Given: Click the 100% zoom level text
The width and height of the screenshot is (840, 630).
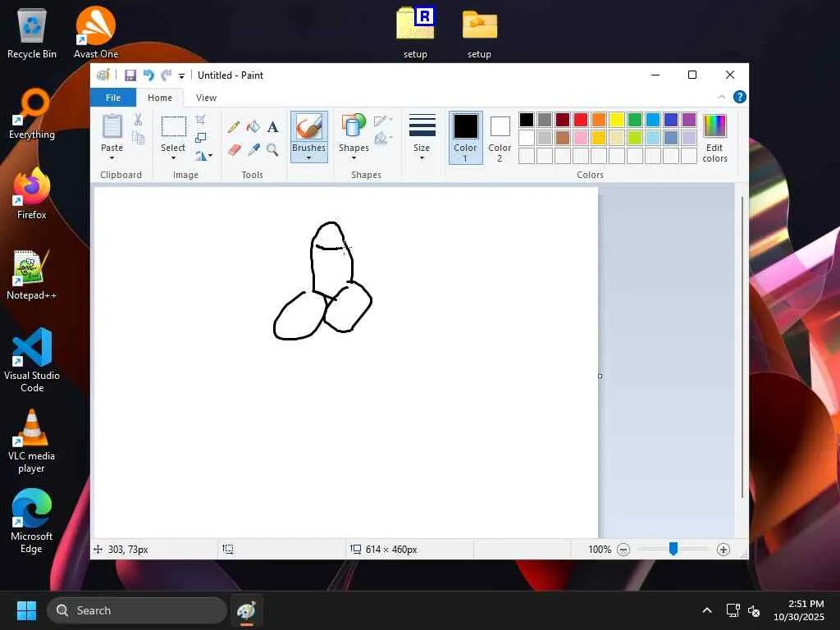Looking at the screenshot, I should tap(600, 550).
